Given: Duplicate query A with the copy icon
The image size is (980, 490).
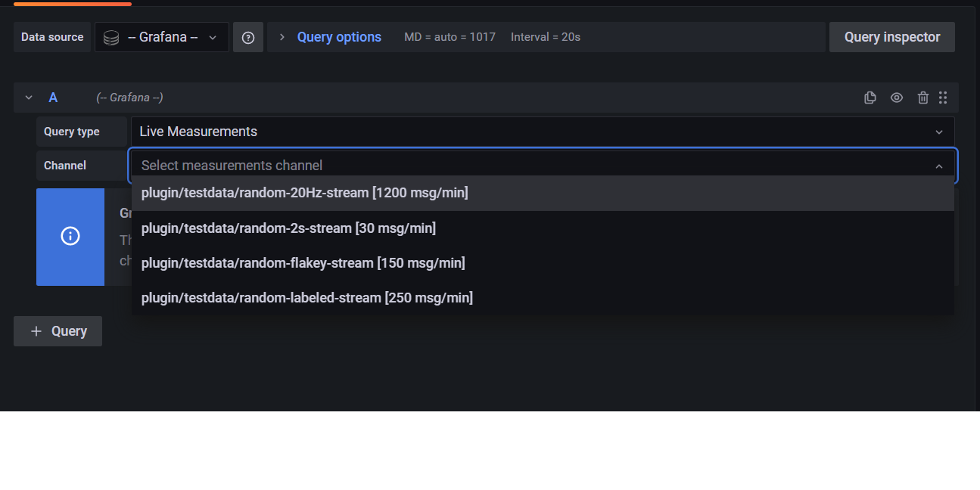Looking at the screenshot, I should point(870,98).
